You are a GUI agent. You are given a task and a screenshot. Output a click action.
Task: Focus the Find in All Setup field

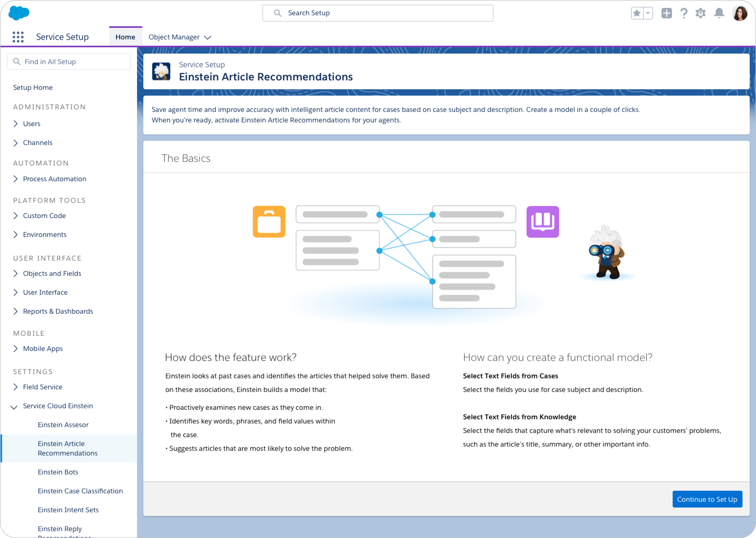(69, 62)
